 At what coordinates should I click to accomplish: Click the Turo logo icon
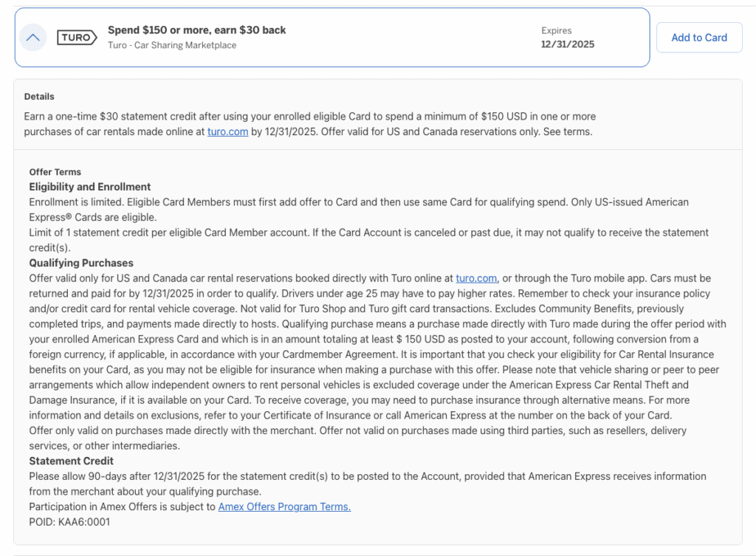click(x=76, y=38)
